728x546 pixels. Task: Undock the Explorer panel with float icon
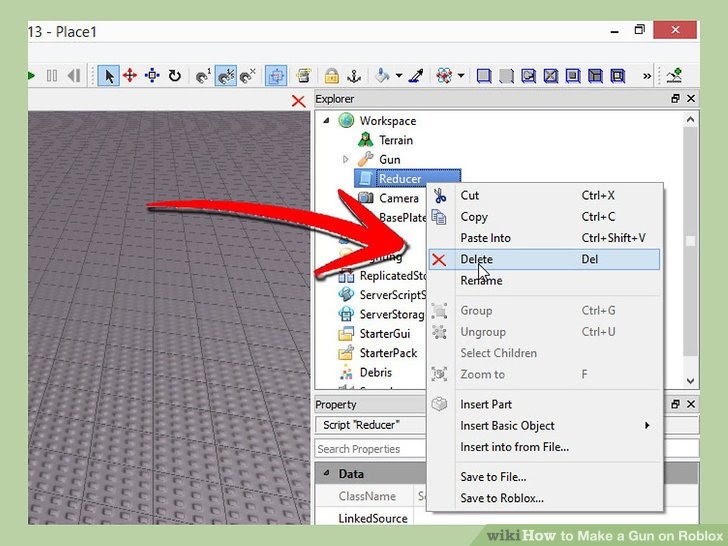[x=676, y=98]
